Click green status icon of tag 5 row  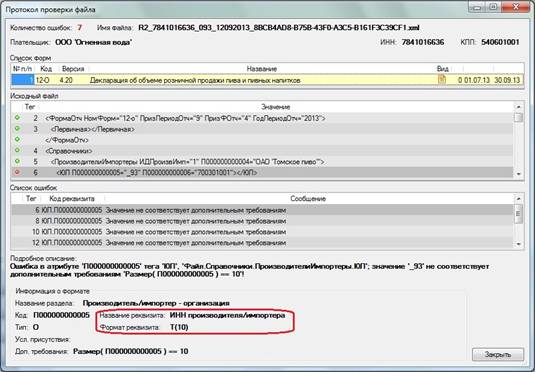pyautogui.click(x=17, y=161)
